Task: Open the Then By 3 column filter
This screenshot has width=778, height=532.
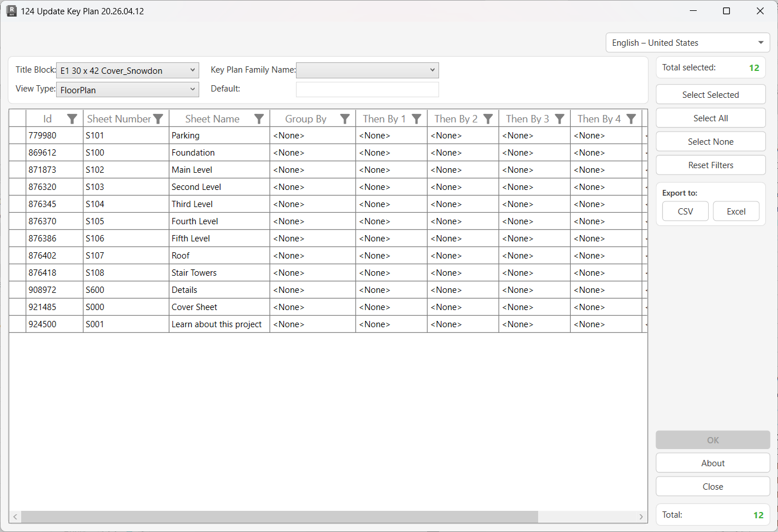Action: click(x=559, y=118)
